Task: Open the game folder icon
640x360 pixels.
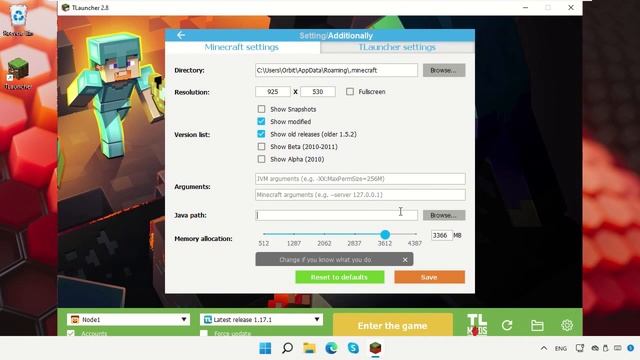Action: coord(537,325)
